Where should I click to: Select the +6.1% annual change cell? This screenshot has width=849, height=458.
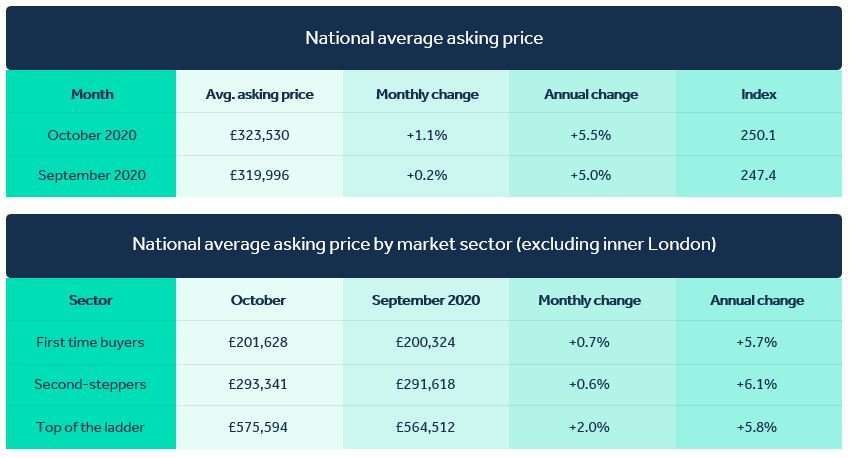[756, 384]
